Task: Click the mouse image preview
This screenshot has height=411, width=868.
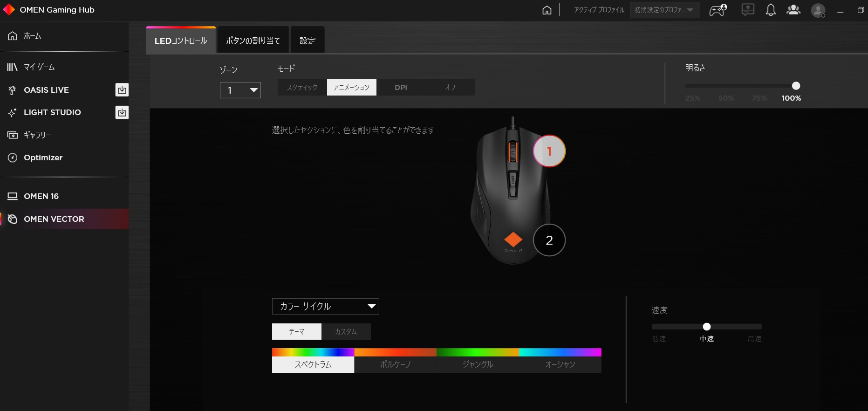Action: [x=512, y=191]
